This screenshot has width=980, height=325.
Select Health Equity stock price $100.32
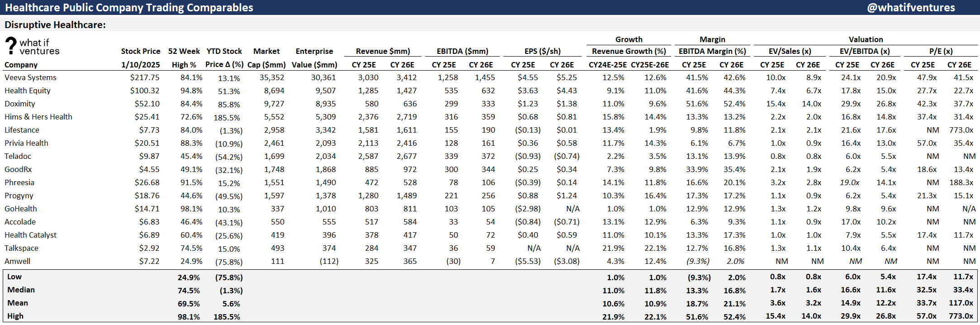(145, 91)
